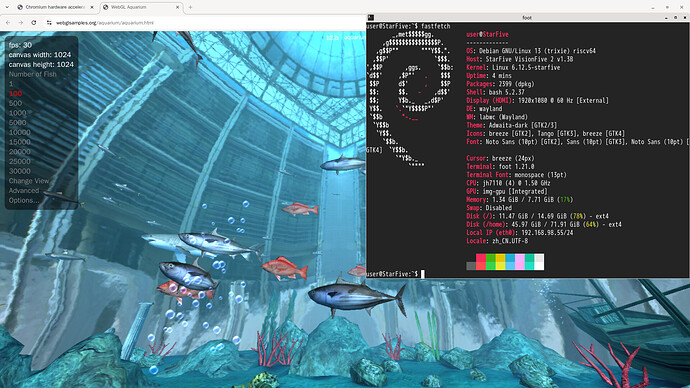Close the foot terminal window
Screen dimensions: 690x388
click(x=685, y=18)
